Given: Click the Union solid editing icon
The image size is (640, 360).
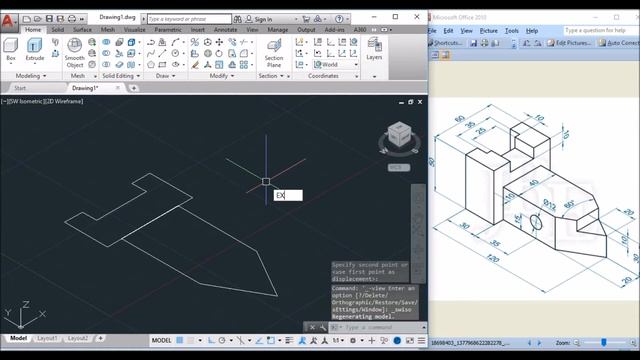Looking at the screenshot, I should pyautogui.click(x=106, y=42).
